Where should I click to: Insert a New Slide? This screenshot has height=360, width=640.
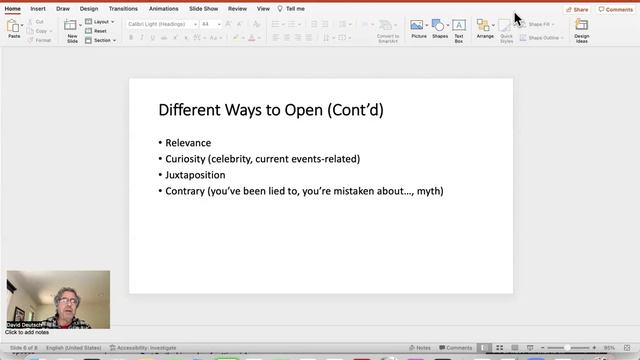click(71, 31)
